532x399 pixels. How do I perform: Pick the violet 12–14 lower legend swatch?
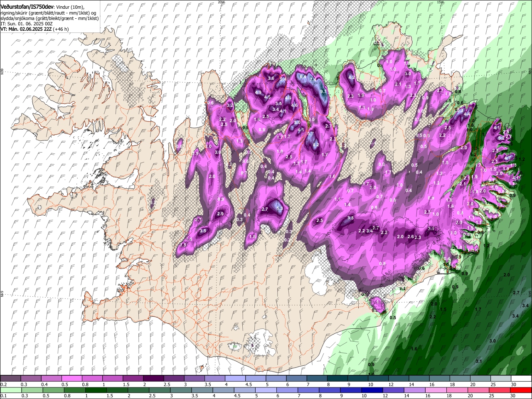[x=393, y=390]
